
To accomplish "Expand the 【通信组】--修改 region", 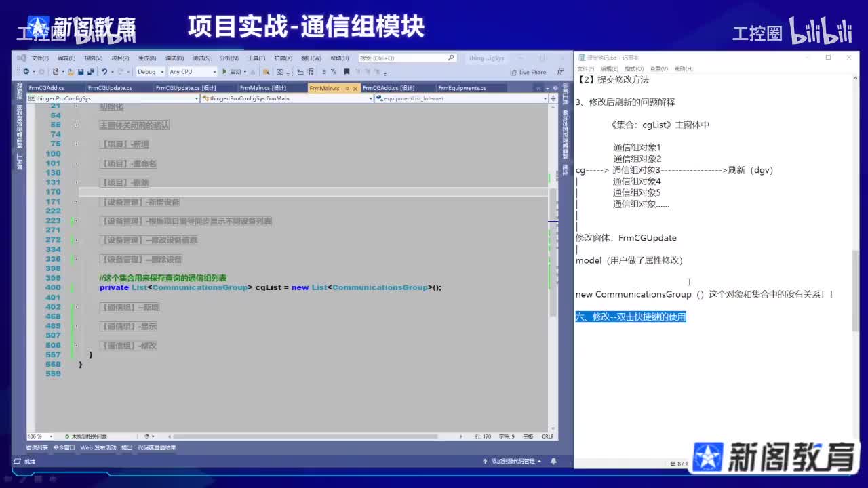I will (76, 346).
